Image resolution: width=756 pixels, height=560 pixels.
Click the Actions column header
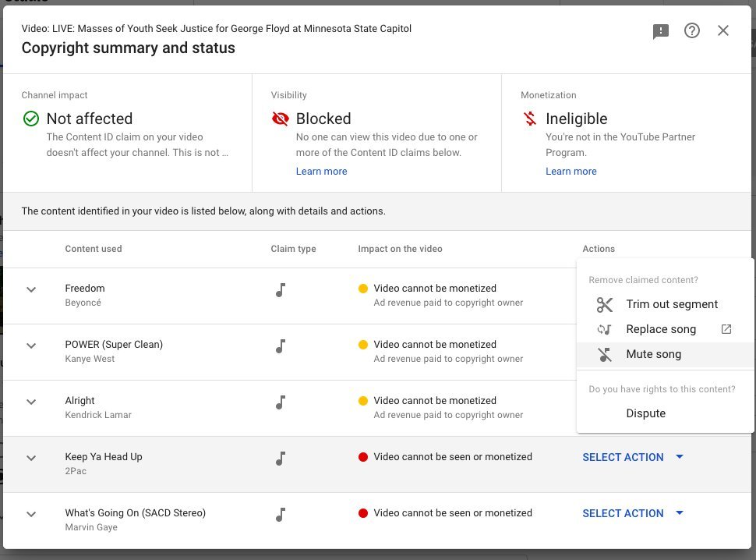599,249
